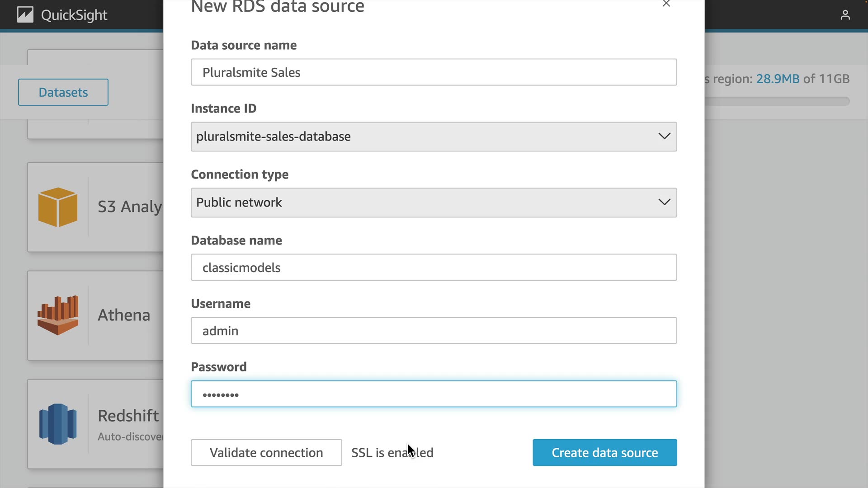Select the Athena card label

[124, 315]
